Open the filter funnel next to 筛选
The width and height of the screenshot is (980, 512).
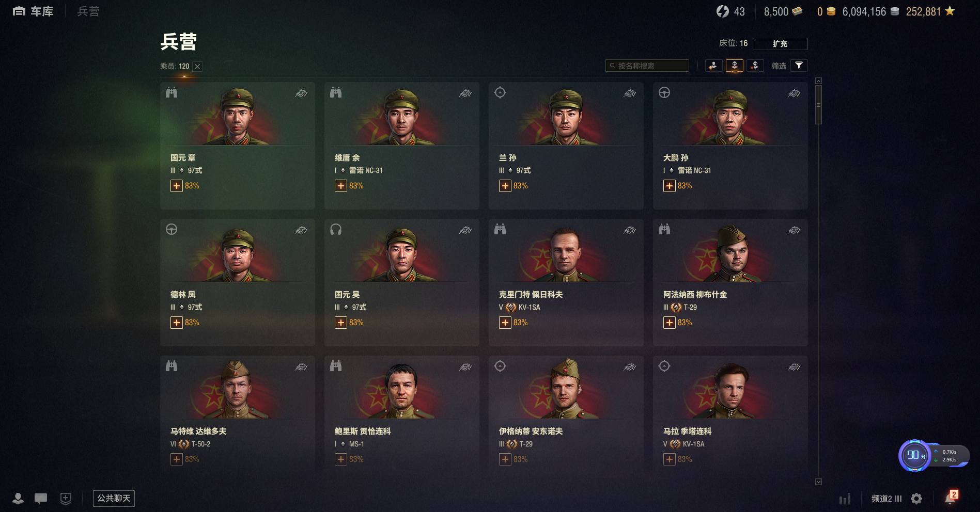[x=799, y=66]
